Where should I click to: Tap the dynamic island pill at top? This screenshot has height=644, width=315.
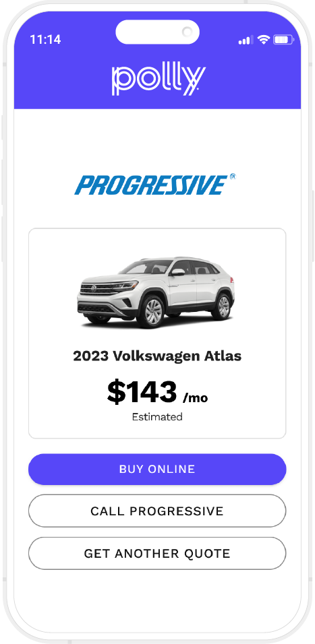[158, 32]
